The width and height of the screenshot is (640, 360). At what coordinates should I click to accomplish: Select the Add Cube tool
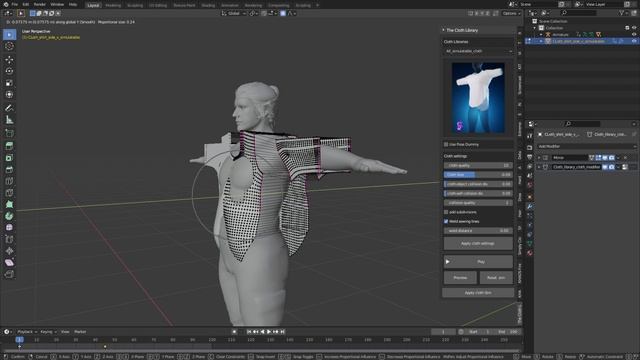(9, 133)
